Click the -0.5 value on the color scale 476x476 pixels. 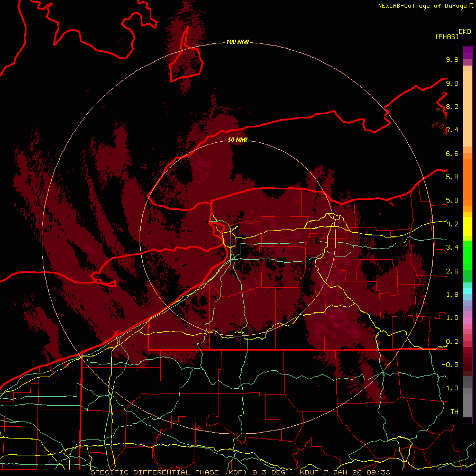(450, 365)
